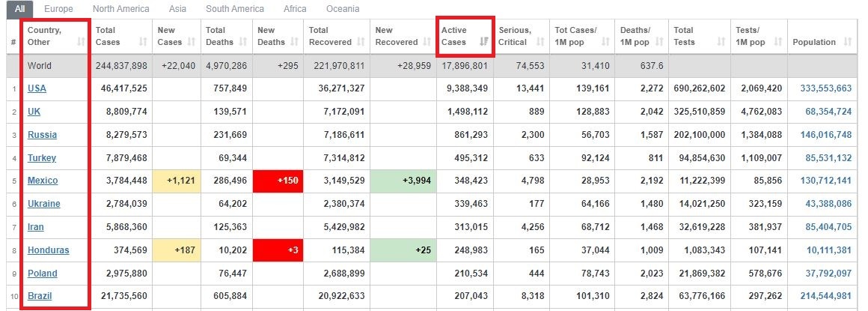Click the Total Recovered column header
The height and width of the screenshot is (311, 868).
[x=337, y=37]
